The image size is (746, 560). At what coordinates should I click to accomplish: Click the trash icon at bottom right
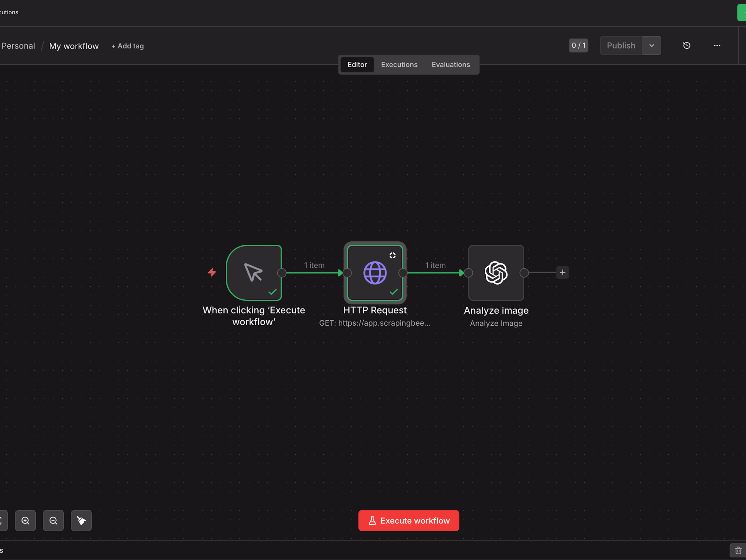pyautogui.click(x=738, y=550)
